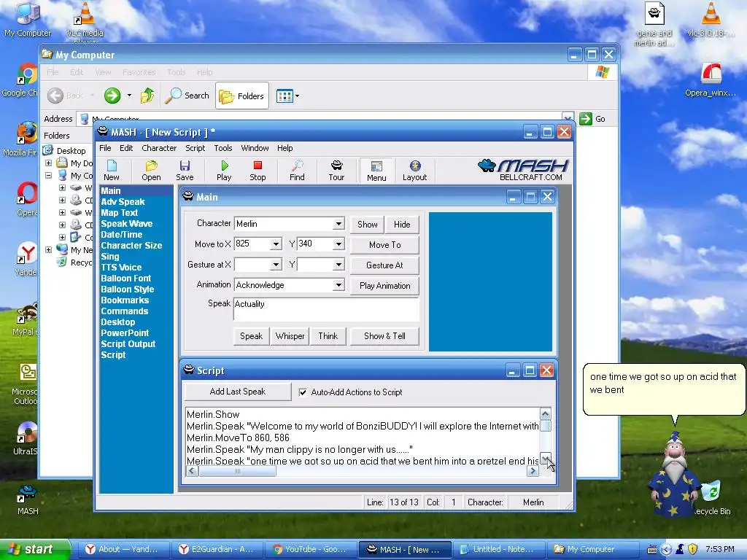Switch to YouTube taskbar button
747x560 pixels.
point(310,550)
